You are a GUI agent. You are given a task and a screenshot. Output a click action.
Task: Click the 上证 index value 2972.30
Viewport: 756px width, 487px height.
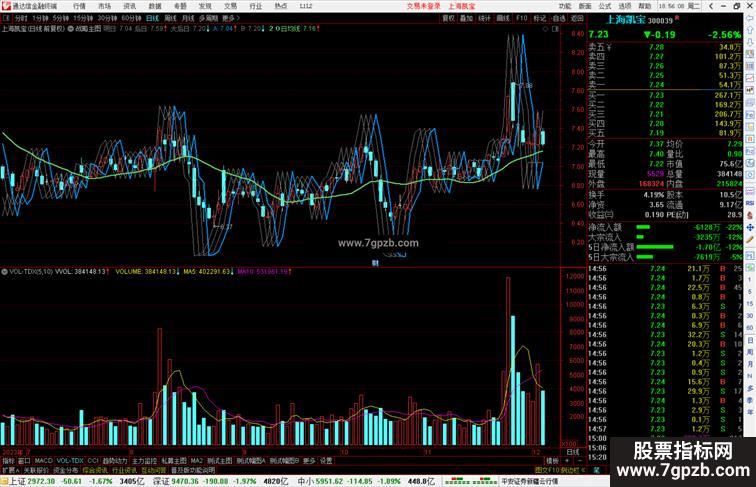point(41,481)
